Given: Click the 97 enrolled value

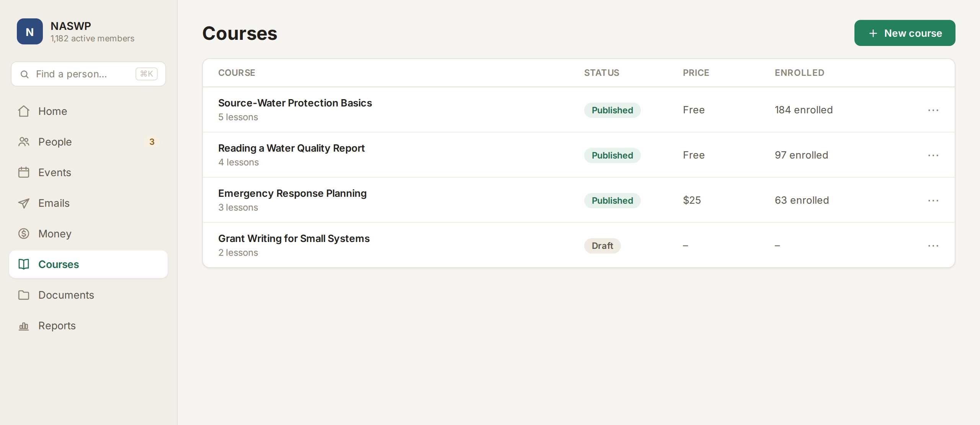Looking at the screenshot, I should (x=801, y=155).
